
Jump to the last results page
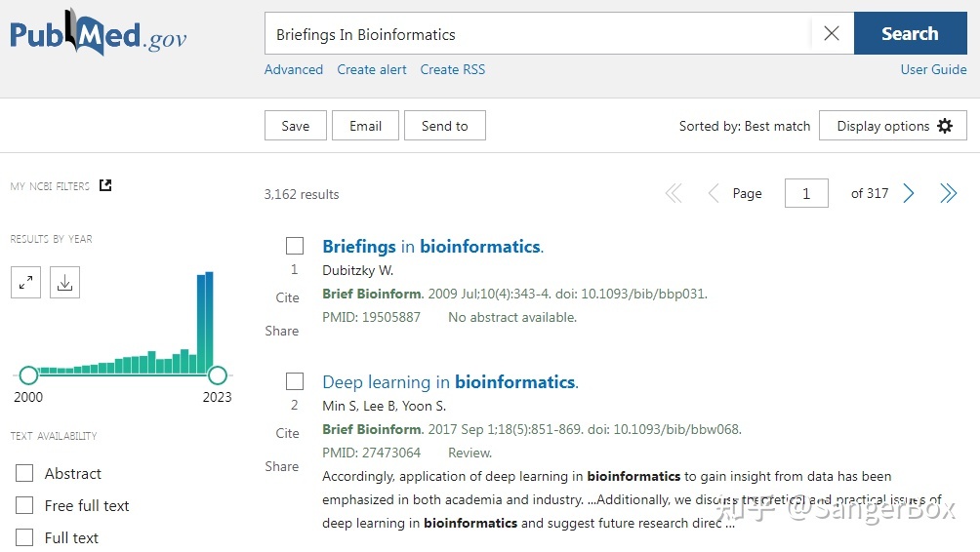click(948, 193)
